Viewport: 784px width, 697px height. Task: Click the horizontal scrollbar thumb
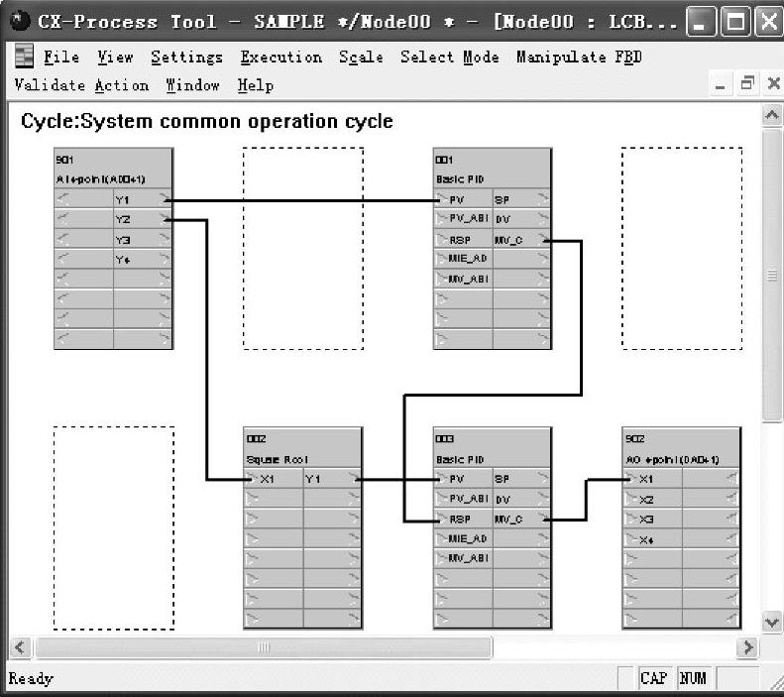[x=264, y=647]
